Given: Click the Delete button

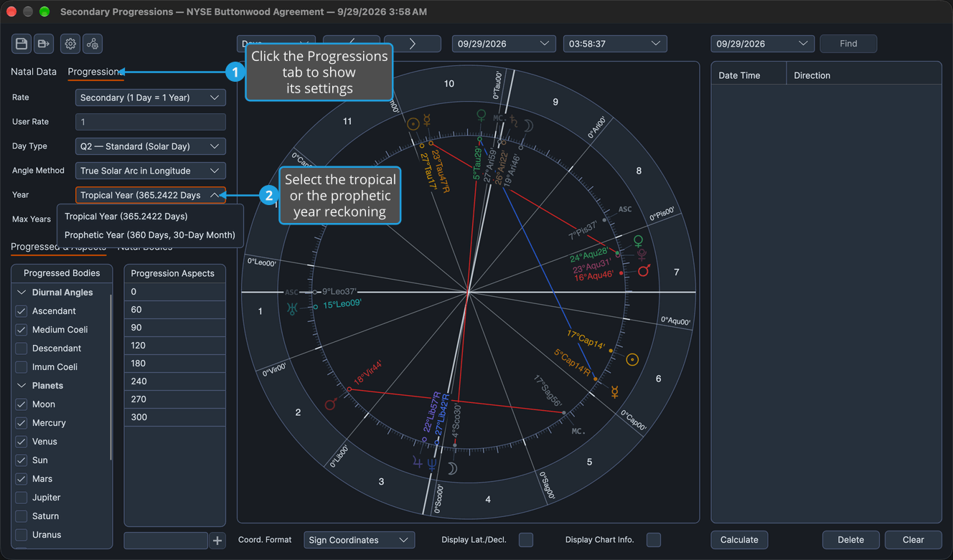Looking at the screenshot, I should point(851,540).
